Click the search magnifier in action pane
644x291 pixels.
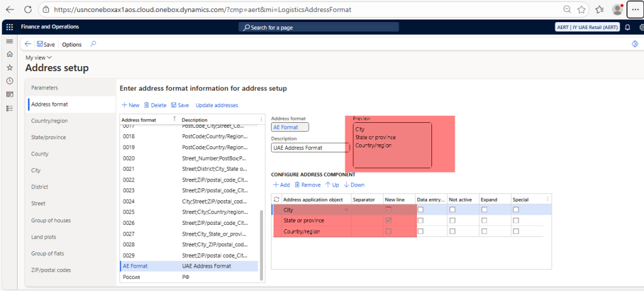pos(94,44)
